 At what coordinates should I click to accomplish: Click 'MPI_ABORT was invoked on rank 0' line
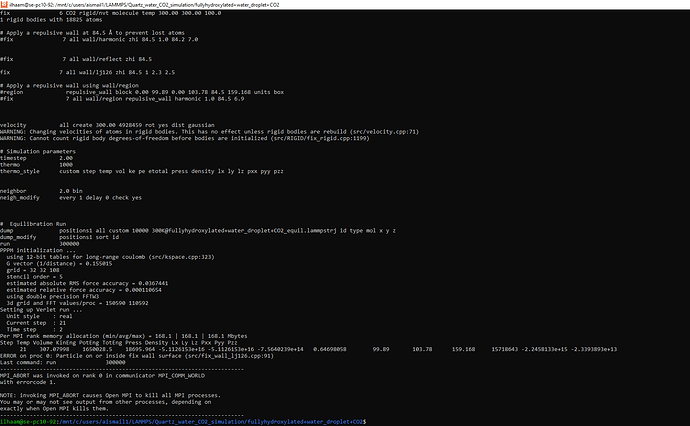tap(103, 376)
